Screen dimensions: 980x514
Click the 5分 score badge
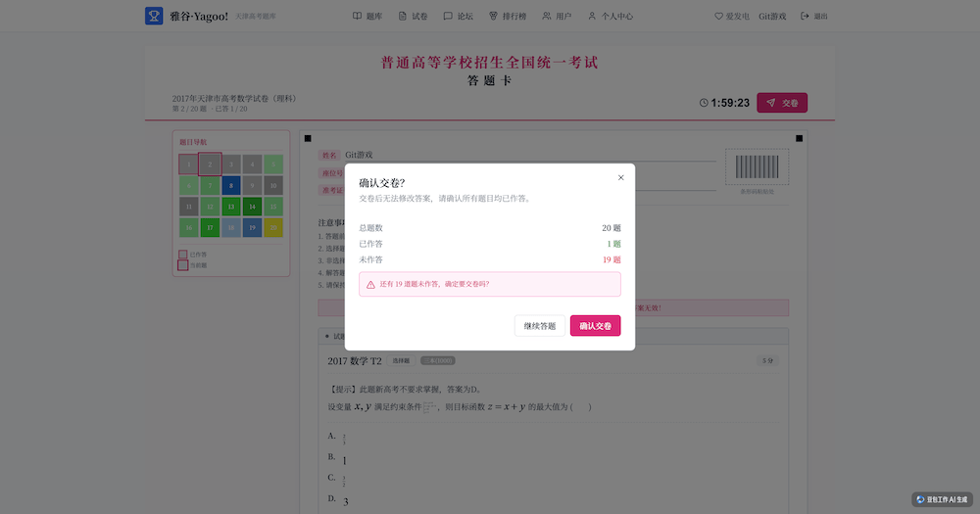tap(767, 361)
